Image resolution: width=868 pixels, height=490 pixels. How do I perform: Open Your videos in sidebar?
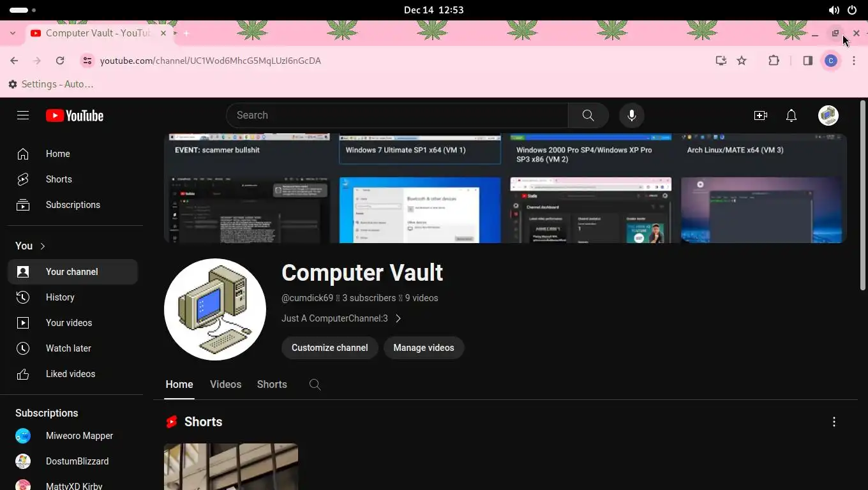[73, 323]
